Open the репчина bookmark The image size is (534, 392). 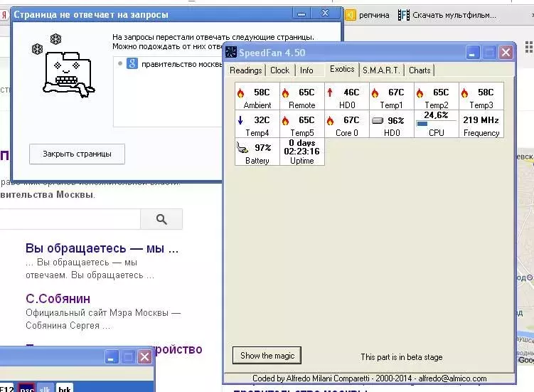click(x=368, y=15)
